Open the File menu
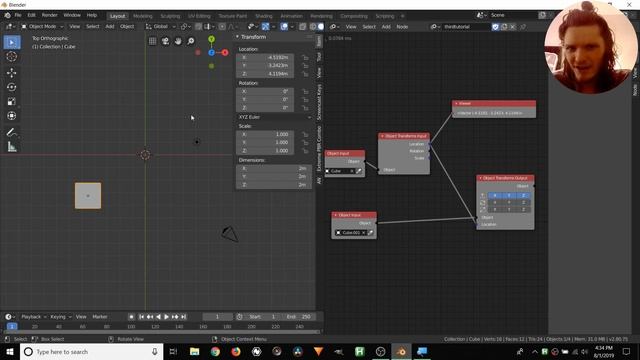The image size is (640, 360). [x=18, y=15]
